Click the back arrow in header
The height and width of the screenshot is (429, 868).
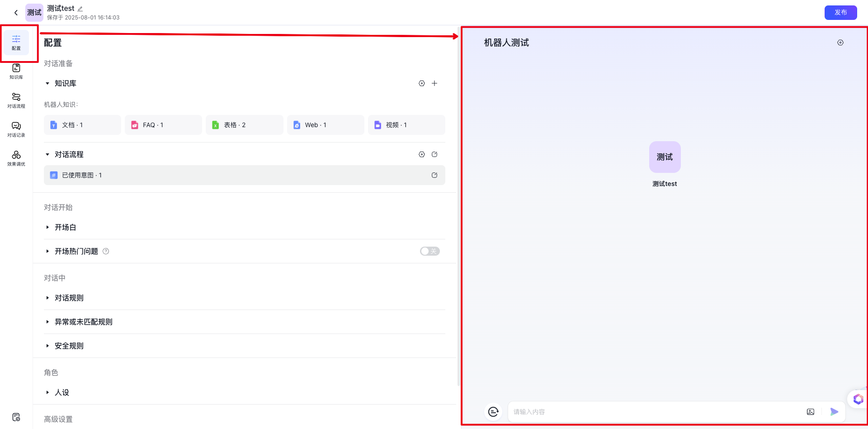click(16, 13)
